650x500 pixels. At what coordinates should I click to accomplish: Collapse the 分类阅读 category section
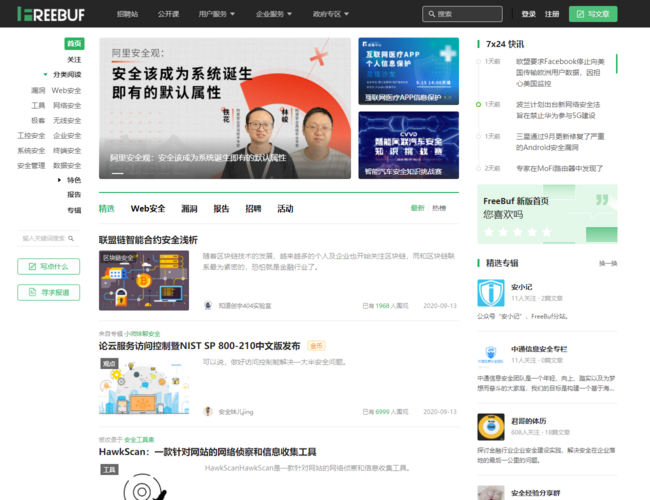pyautogui.click(x=46, y=75)
